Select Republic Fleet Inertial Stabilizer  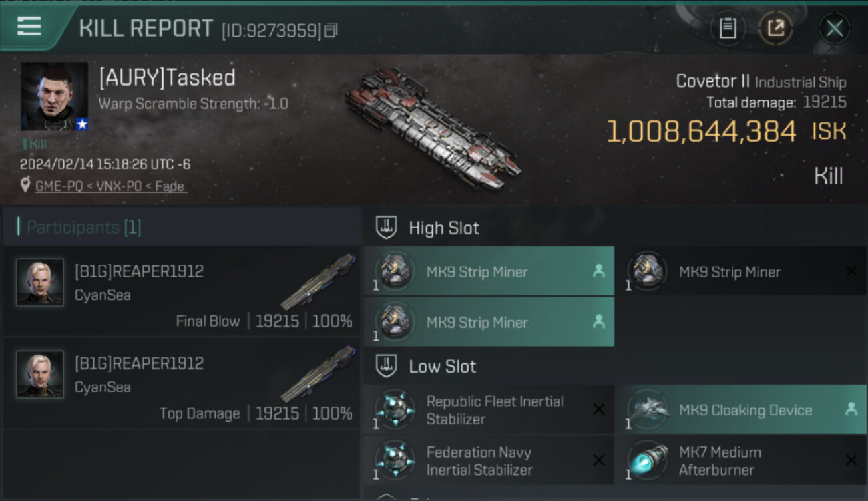[x=489, y=410]
